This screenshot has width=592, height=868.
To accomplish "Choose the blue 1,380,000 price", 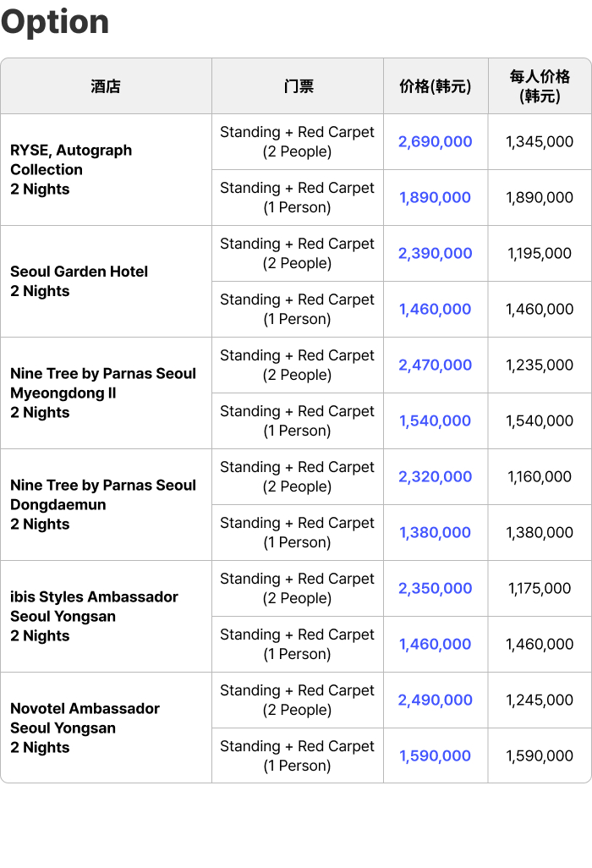I will [435, 533].
